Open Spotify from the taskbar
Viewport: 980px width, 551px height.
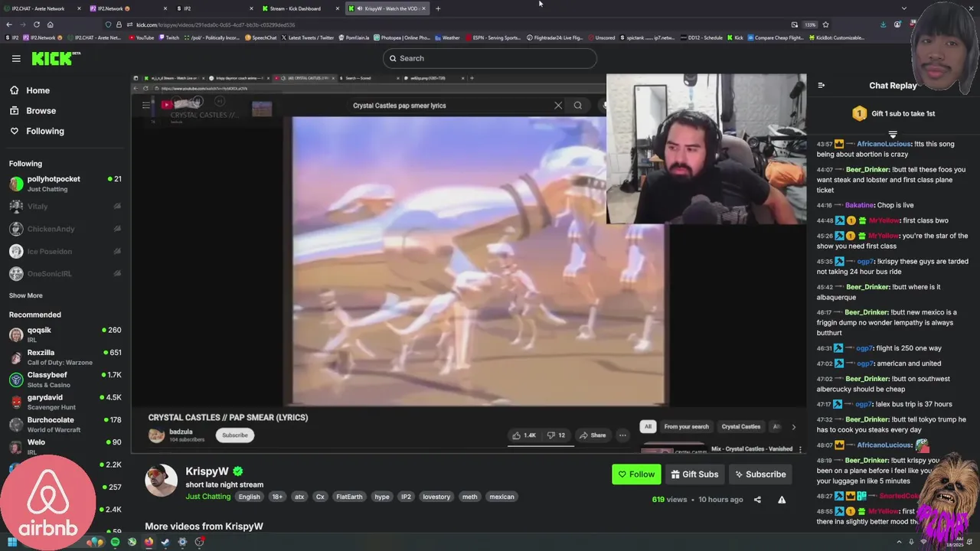(x=115, y=542)
